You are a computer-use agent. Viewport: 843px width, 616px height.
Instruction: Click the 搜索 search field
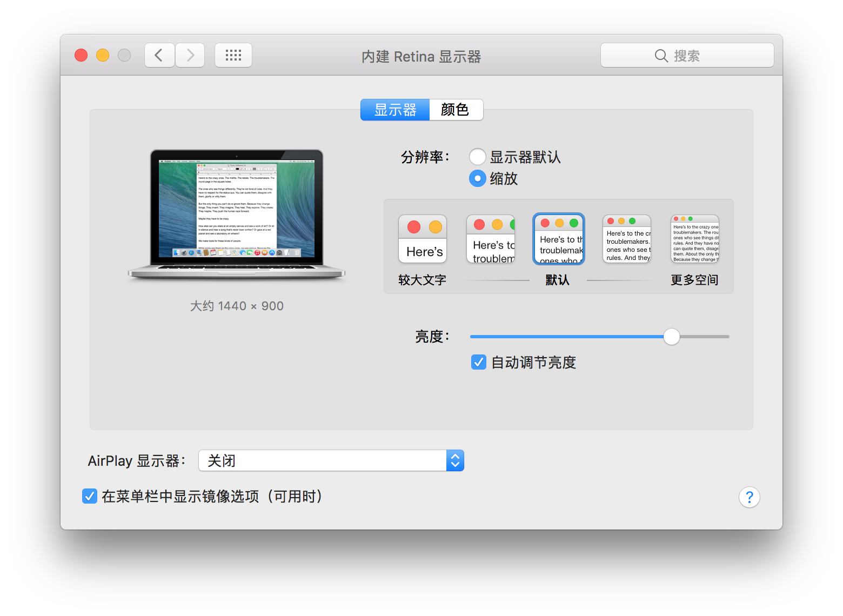click(x=687, y=55)
